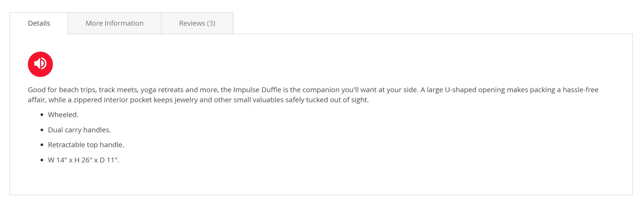This screenshot has height=210, width=644.
Task: Open the Reviews (3) tab
Action: tap(197, 23)
